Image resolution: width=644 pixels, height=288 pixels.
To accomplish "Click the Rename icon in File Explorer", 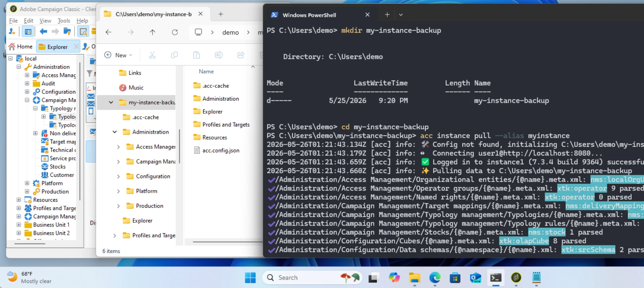I will (219, 55).
